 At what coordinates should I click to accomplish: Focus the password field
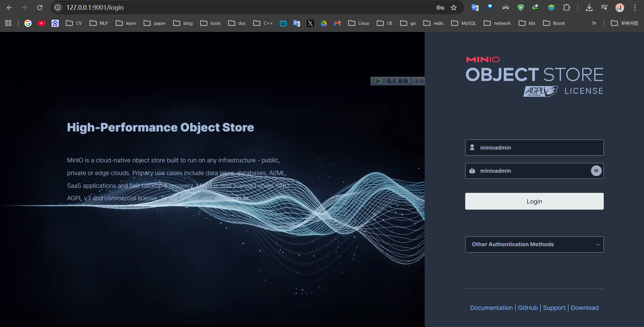(534, 171)
